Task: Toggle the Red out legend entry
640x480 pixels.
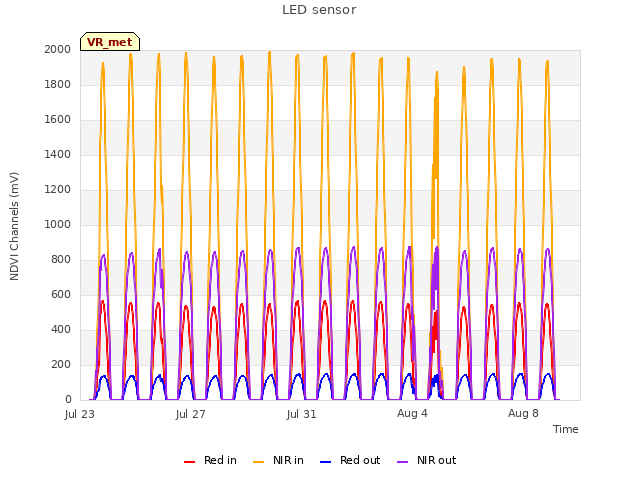Action: 350,460
